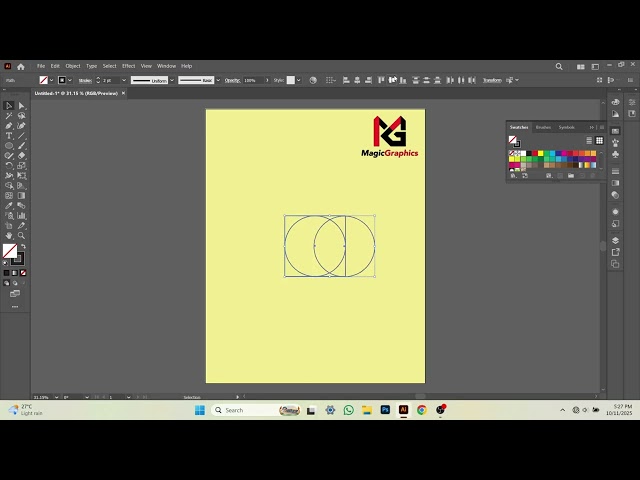640x480 pixels.
Task: Switch Swatches panel to thumbnail view
Action: click(x=599, y=140)
